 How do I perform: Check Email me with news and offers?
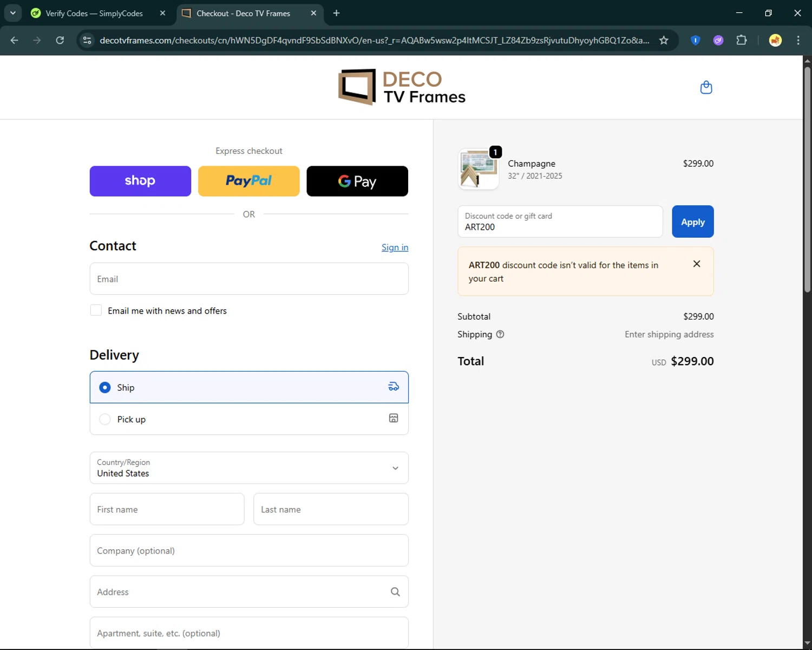pos(96,310)
